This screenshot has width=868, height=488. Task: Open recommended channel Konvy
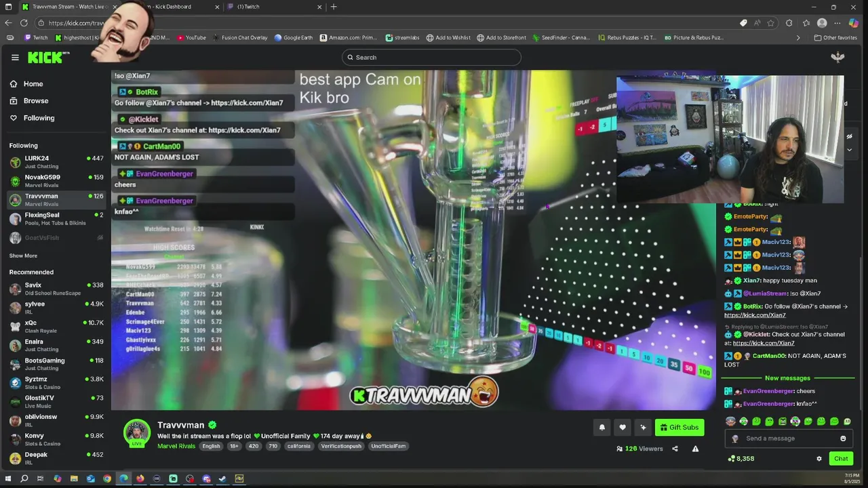coord(56,439)
